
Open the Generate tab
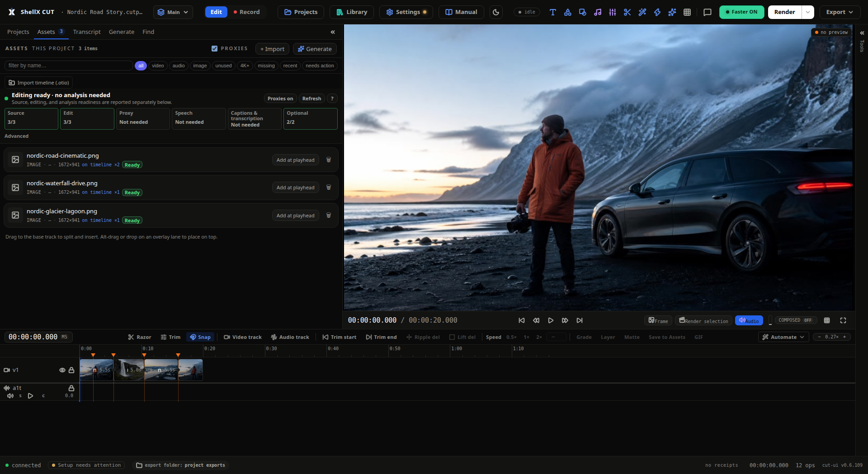(x=122, y=32)
